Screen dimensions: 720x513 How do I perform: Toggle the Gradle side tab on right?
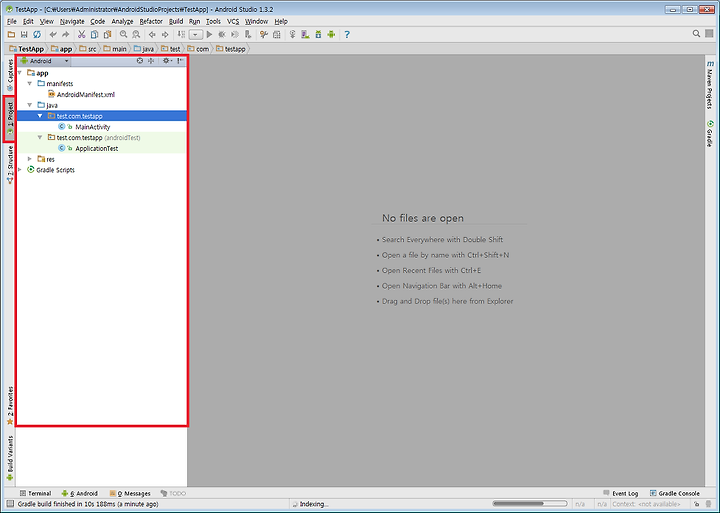click(x=710, y=133)
